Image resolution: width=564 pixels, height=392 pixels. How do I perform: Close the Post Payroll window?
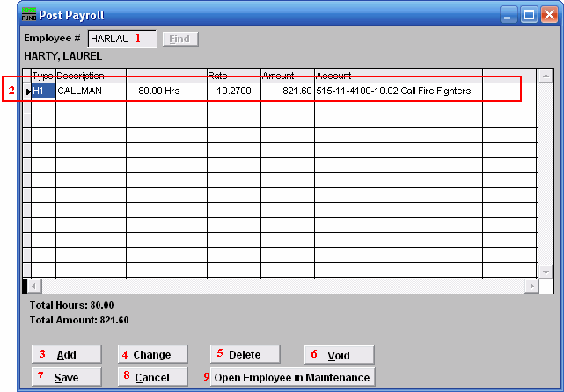point(549,15)
